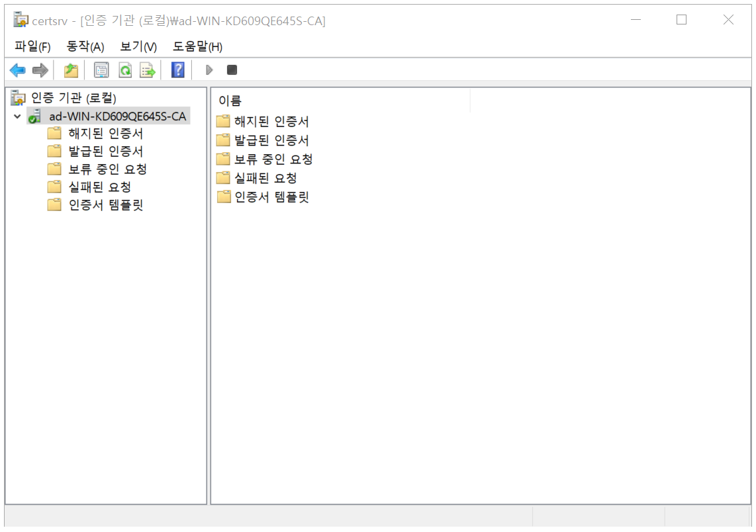This screenshot has width=756, height=532.
Task: Click 해지된 인증서 folder icon in right list
Action: [223, 121]
